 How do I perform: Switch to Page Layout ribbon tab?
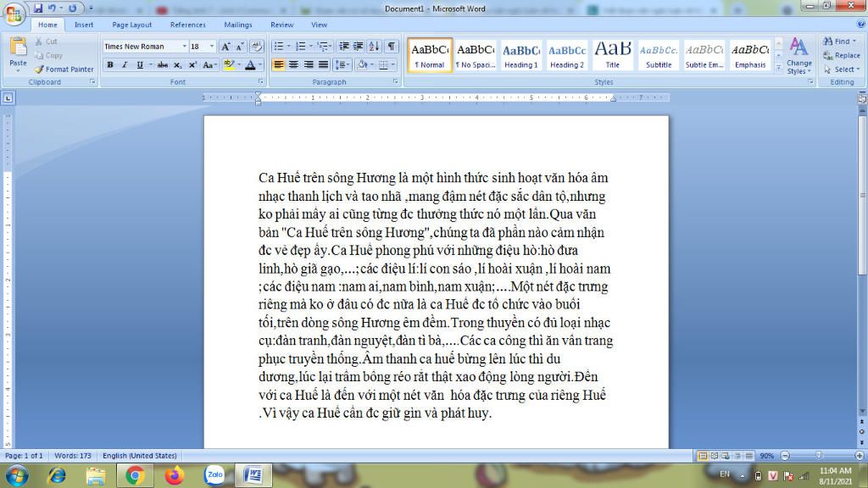pyautogui.click(x=131, y=25)
